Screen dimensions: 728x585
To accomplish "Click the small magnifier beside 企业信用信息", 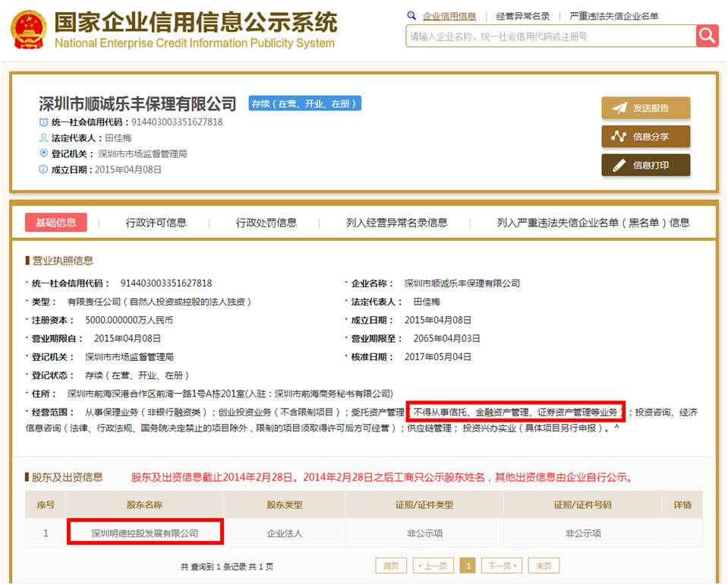I will point(411,15).
